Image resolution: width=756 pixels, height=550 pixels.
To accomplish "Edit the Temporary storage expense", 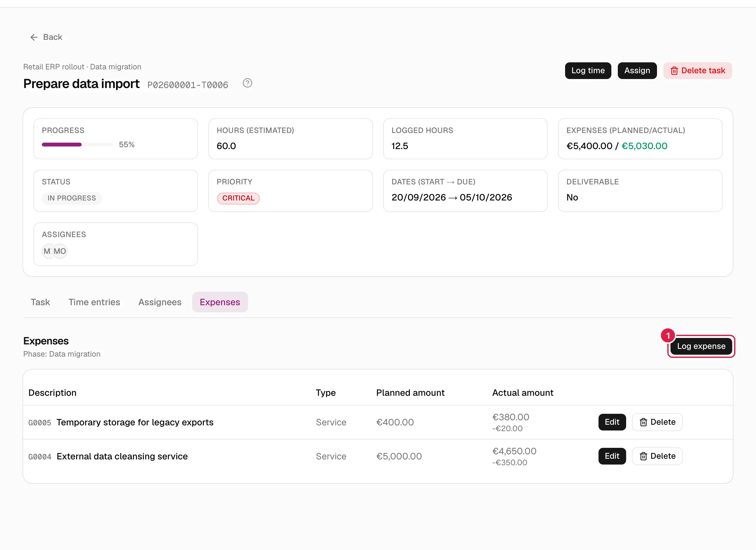I will [612, 422].
